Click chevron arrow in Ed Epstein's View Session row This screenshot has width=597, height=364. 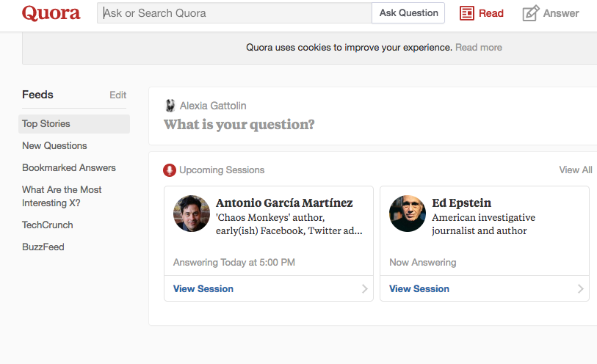click(x=580, y=288)
